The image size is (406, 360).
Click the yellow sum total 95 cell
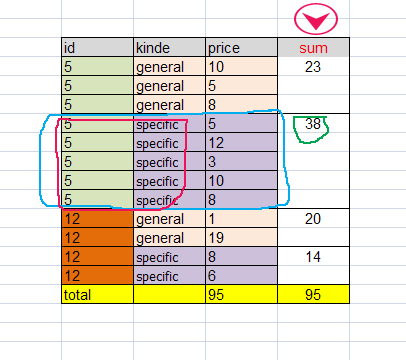313,294
